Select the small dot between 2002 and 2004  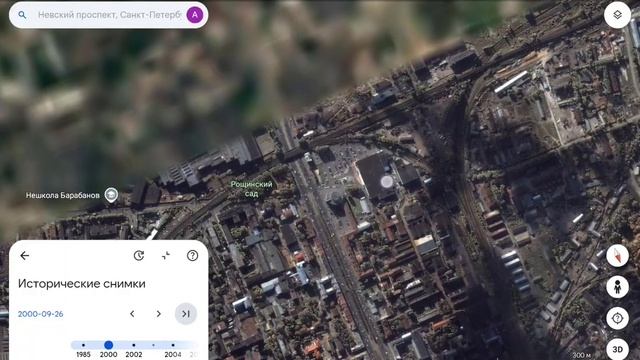(x=153, y=345)
